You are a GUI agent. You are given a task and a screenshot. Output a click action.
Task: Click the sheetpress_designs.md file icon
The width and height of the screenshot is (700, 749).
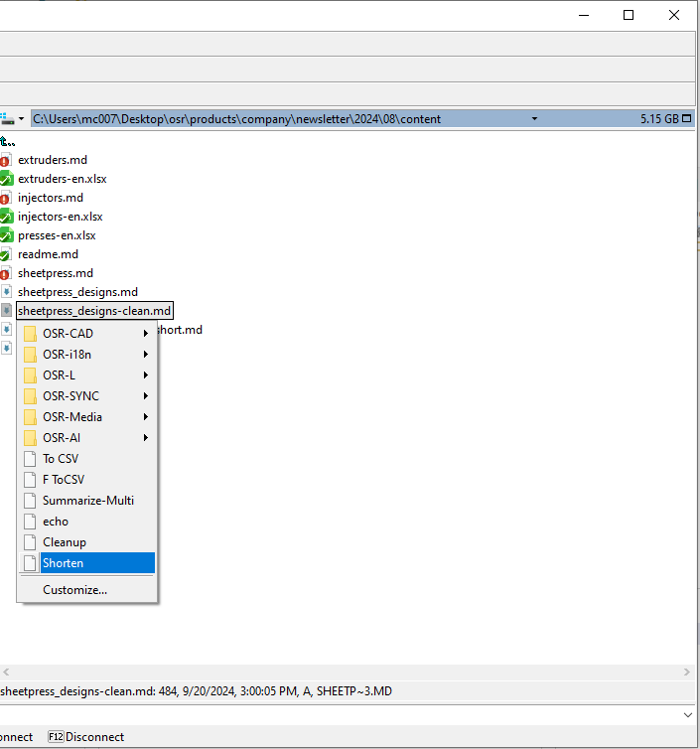pyautogui.click(x=6, y=292)
